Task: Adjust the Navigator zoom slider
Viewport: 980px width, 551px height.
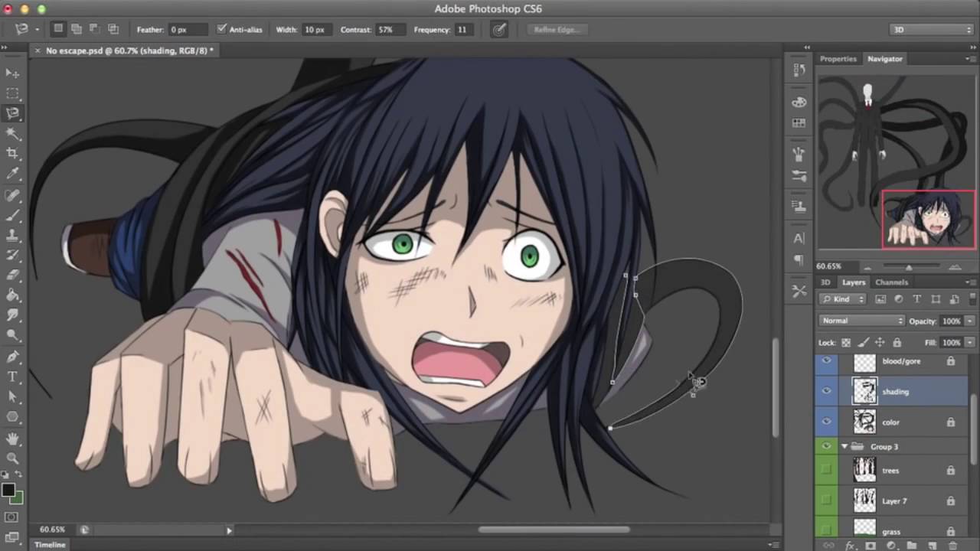Action: [909, 267]
